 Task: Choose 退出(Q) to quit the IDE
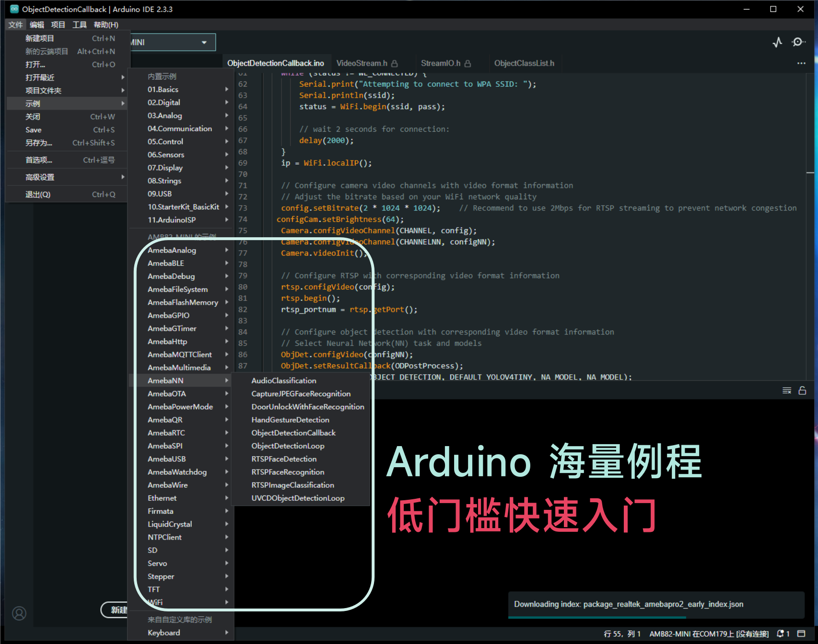pos(67,195)
